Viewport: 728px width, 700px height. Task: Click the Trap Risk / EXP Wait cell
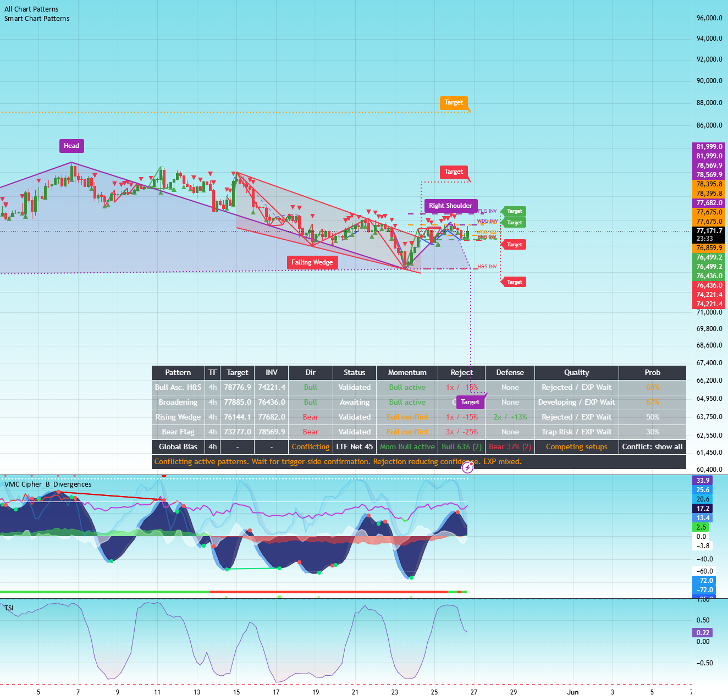pos(577,432)
